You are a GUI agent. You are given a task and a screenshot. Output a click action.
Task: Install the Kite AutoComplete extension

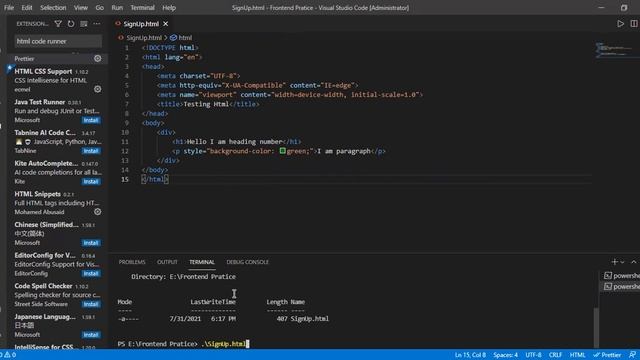click(x=91, y=181)
